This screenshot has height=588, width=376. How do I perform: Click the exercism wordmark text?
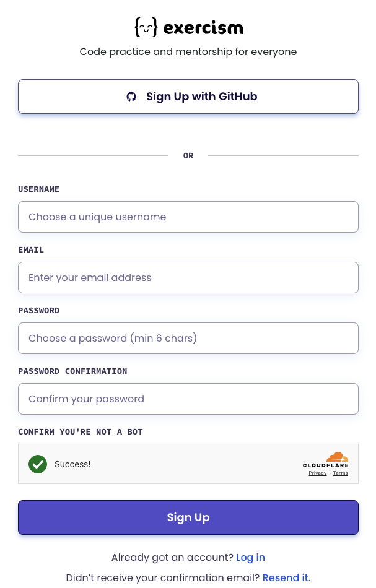click(204, 27)
